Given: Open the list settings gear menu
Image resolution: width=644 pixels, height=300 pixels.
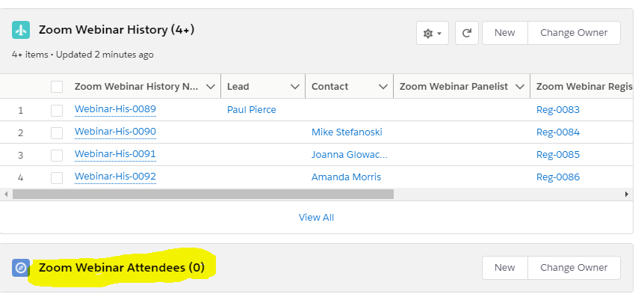Looking at the screenshot, I should [432, 33].
